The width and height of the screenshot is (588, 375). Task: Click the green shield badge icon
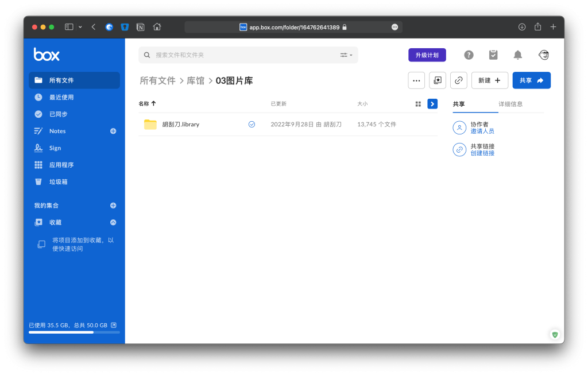[x=555, y=334]
